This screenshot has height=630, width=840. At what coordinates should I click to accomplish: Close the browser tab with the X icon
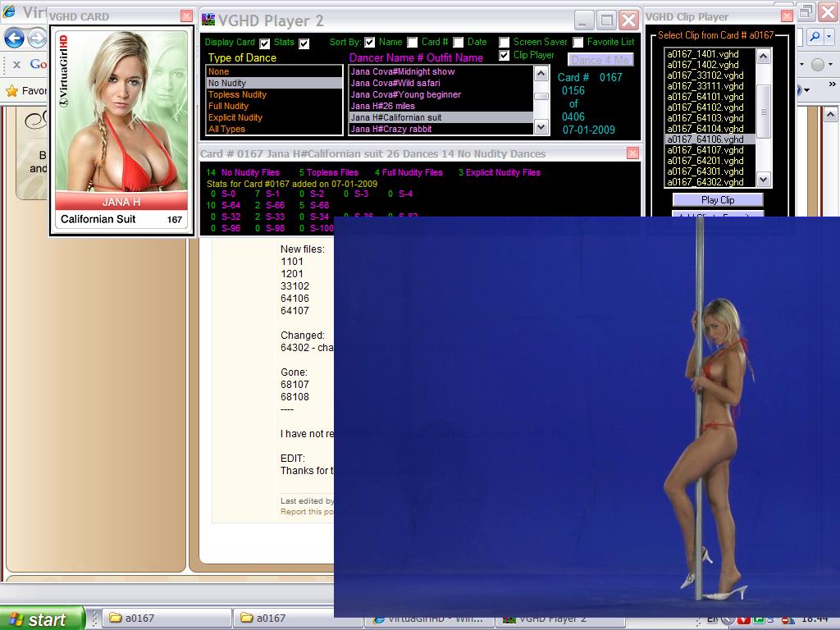coord(16,64)
